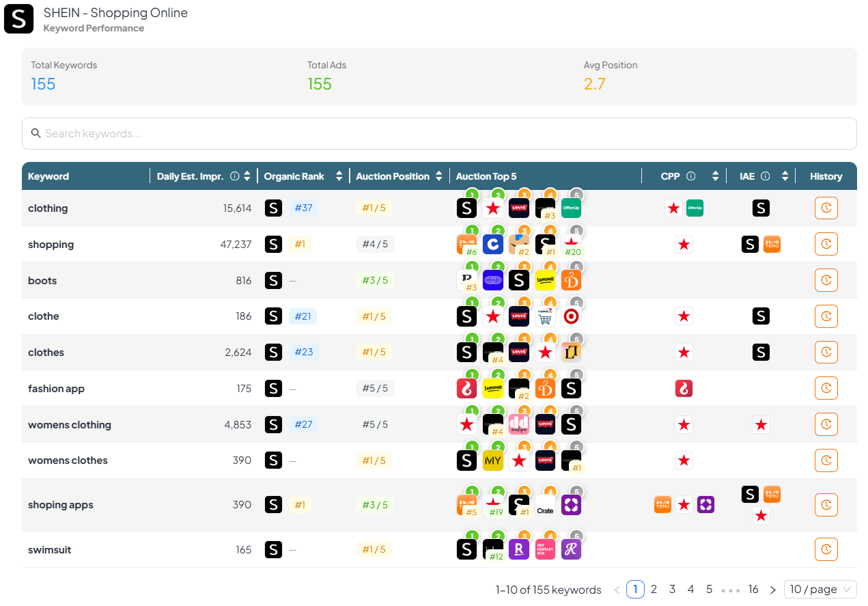Click the 4,853 impressions value
The width and height of the screenshot is (868, 606).
(x=238, y=425)
